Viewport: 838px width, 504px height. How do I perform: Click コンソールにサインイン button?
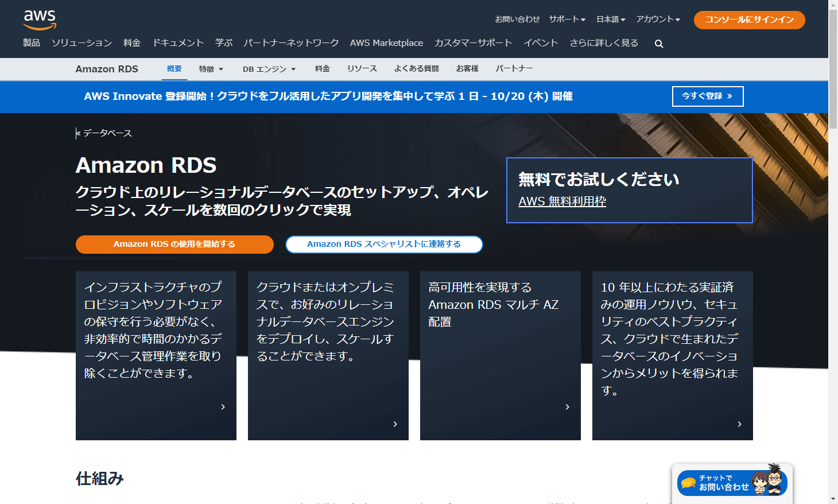click(x=750, y=20)
